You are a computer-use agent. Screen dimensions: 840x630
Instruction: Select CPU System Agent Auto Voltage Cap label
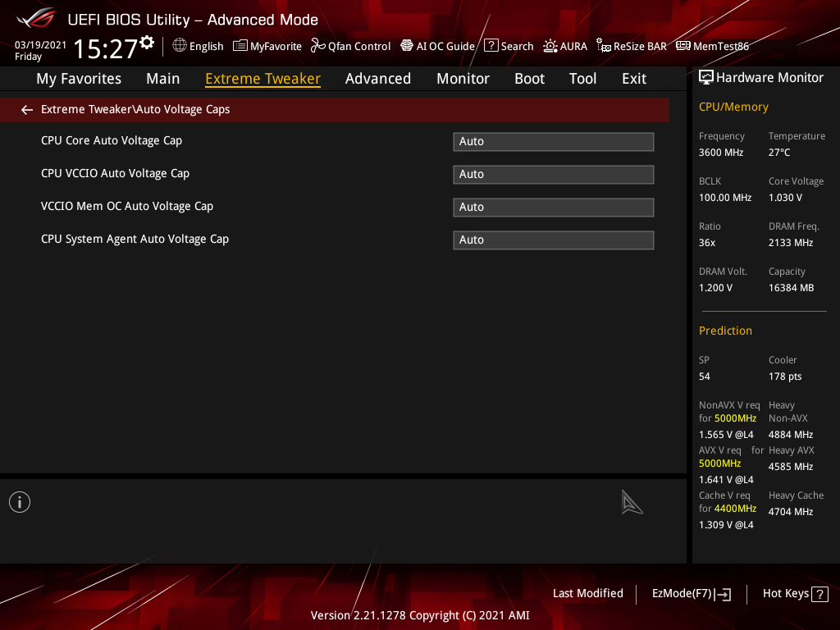pyautogui.click(x=135, y=239)
